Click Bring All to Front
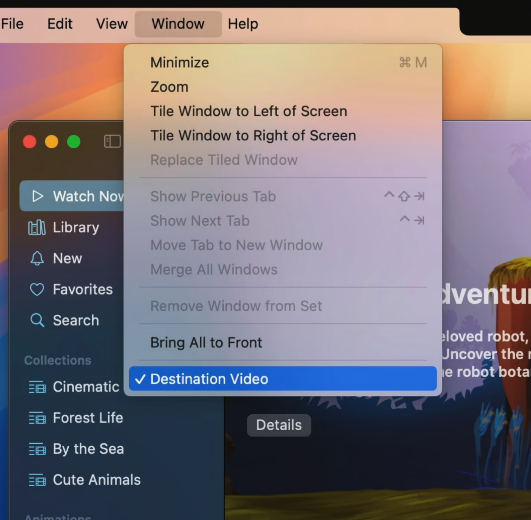The image size is (531, 520). pyautogui.click(x=283, y=343)
